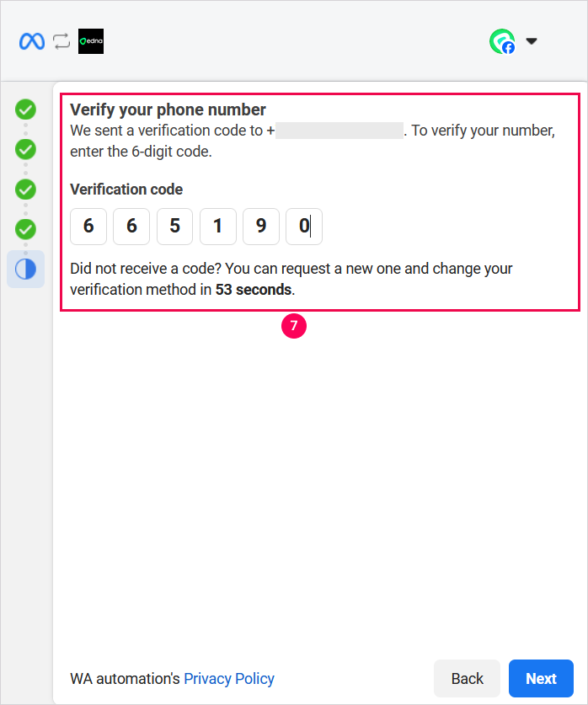Click the current half-filled step icon
The image size is (588, 705).
click(26, 269)
